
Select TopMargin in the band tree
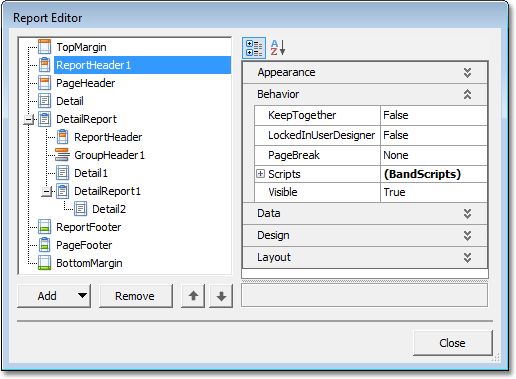pos(81,47)
